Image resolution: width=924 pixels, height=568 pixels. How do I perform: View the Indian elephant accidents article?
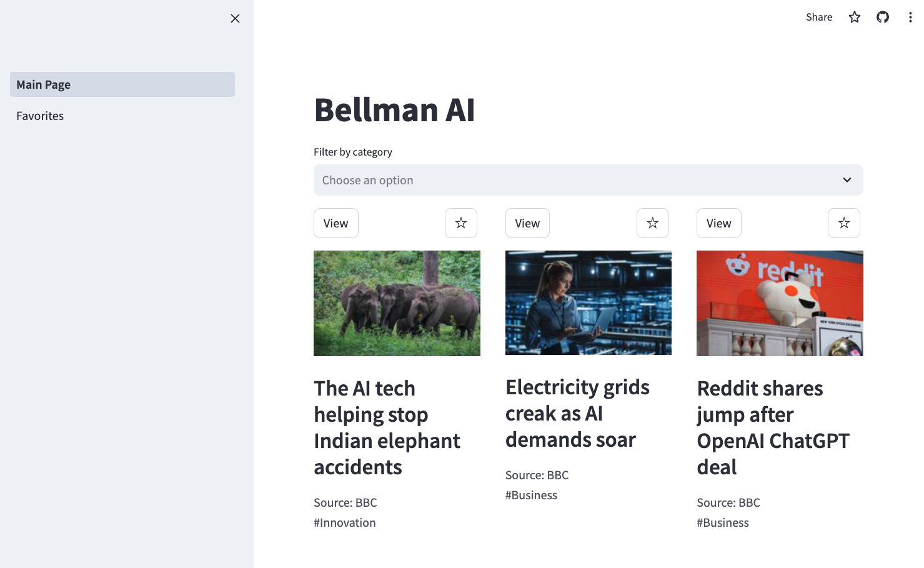click(336, 223)
